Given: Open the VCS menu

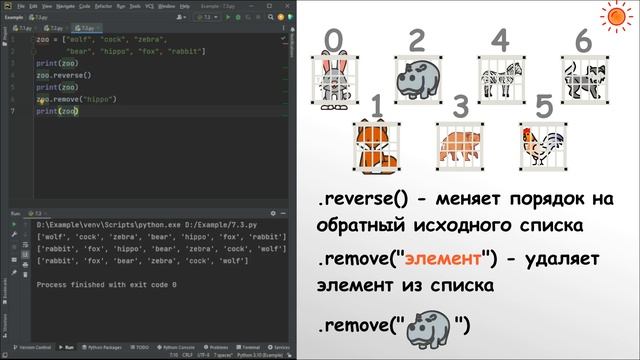Looking at the screenshot, I should tap(149, 6).
